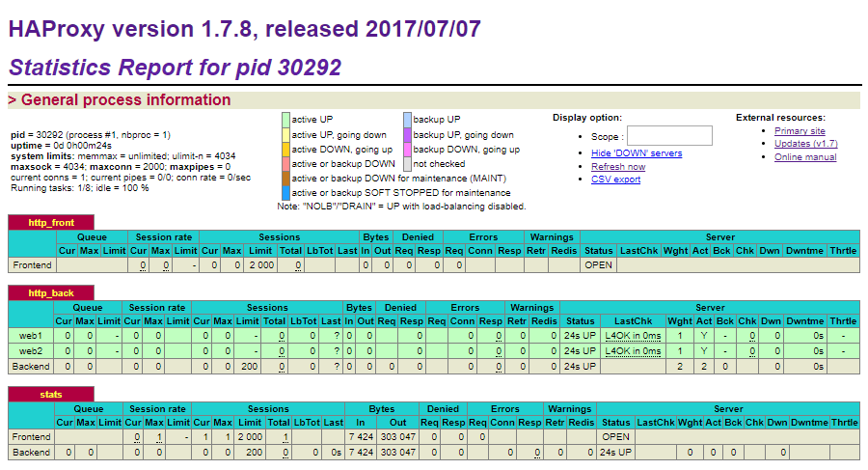868x470 pixels.
Task: Visit the Primary site link
Action: pos(800,131)
